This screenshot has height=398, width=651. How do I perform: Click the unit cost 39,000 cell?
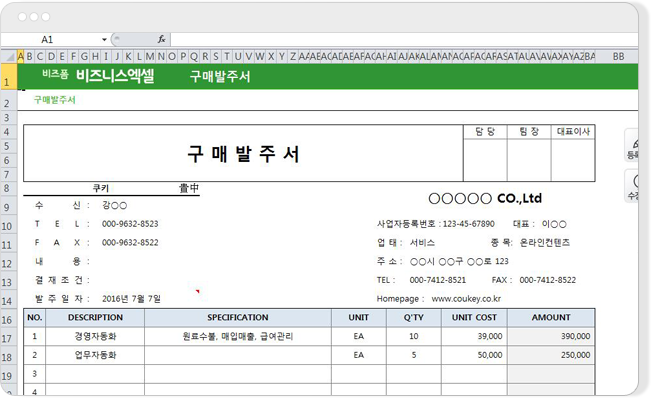click(474, 336)
